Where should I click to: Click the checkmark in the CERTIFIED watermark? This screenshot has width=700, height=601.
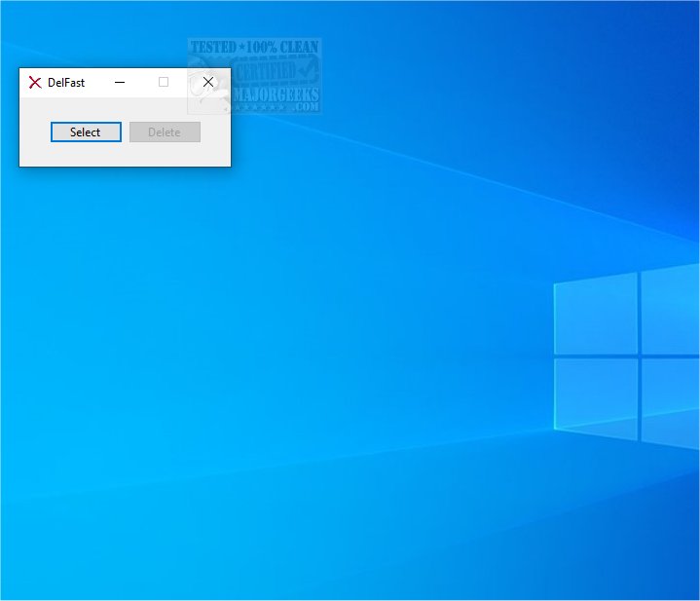coord(307,71)
